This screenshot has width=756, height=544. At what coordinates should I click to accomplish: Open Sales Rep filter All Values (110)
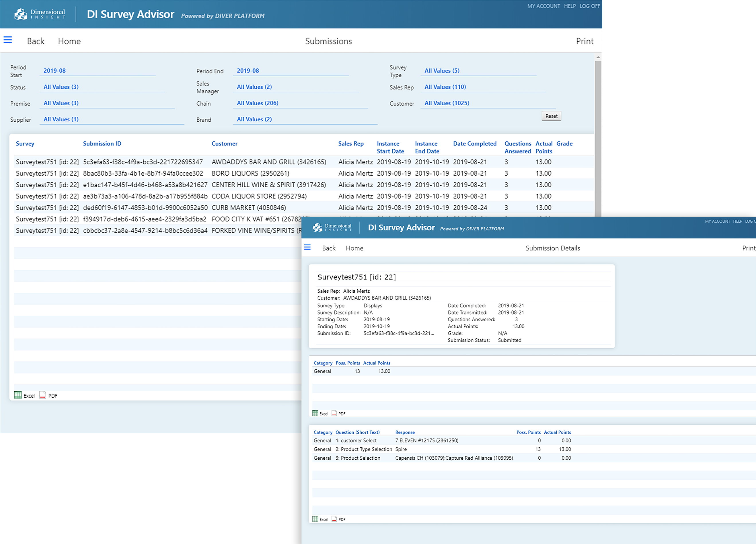click(483, 87)
